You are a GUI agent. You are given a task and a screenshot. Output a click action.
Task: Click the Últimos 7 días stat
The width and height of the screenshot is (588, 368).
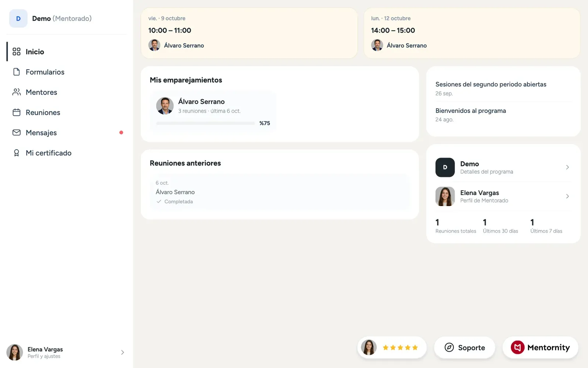pos(546,226)
